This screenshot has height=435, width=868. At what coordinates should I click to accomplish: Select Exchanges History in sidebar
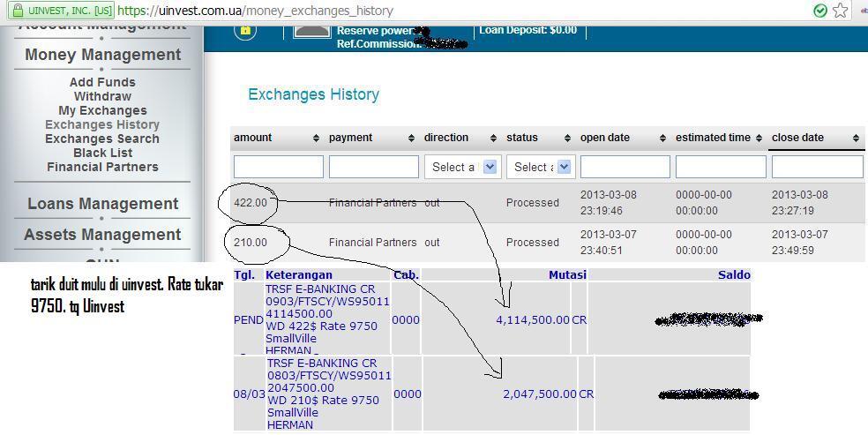point(102,124)
